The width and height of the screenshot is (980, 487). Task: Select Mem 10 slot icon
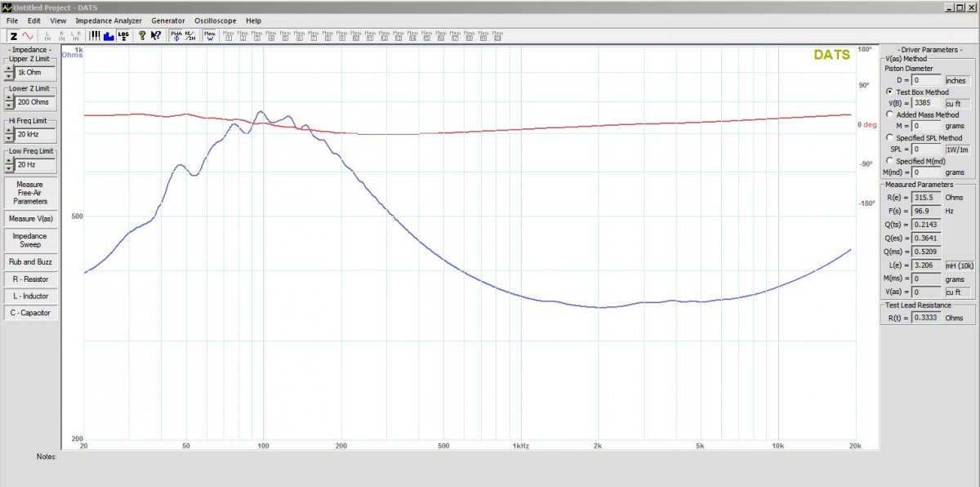pyautogui.click(x=356, y=36)
